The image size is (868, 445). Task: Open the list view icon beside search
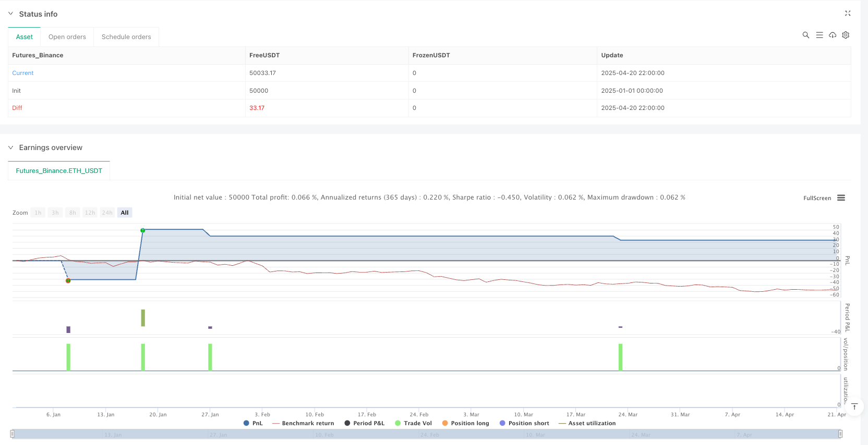pyautogui.click(x=819, y=35)
